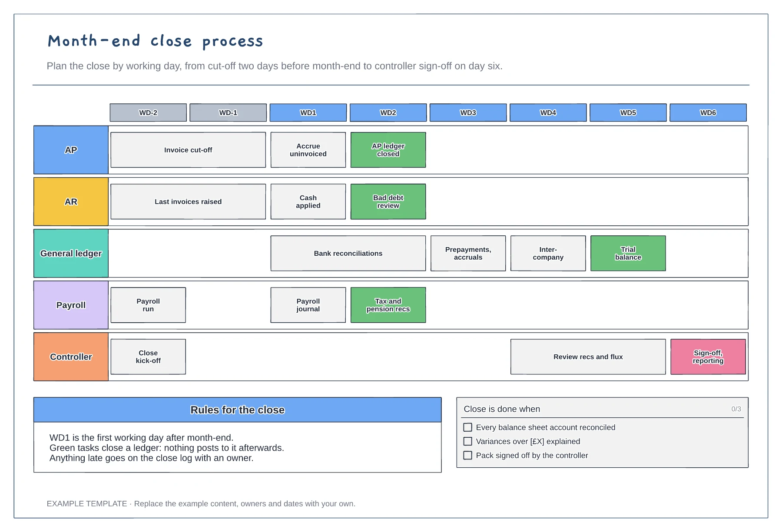Screen dimensions: 782x532
Task: Select the WD6 column header
Action: coord(708,112)
